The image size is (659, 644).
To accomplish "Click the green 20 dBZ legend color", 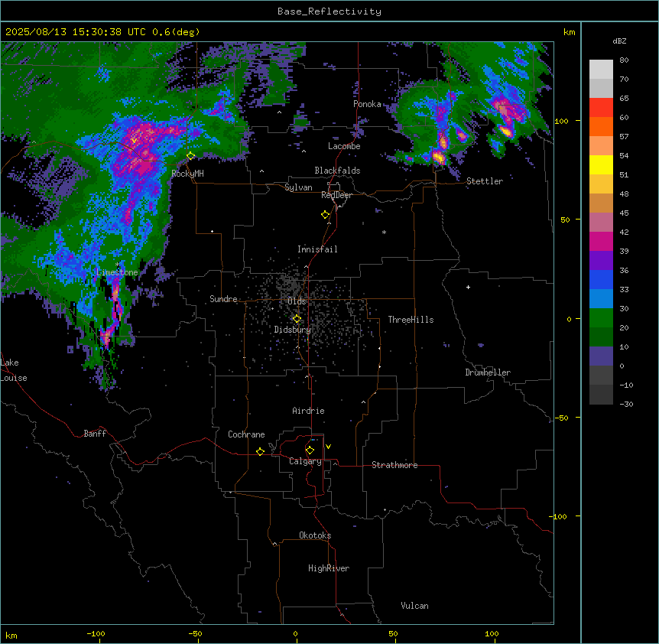I will tap(601, 318).
